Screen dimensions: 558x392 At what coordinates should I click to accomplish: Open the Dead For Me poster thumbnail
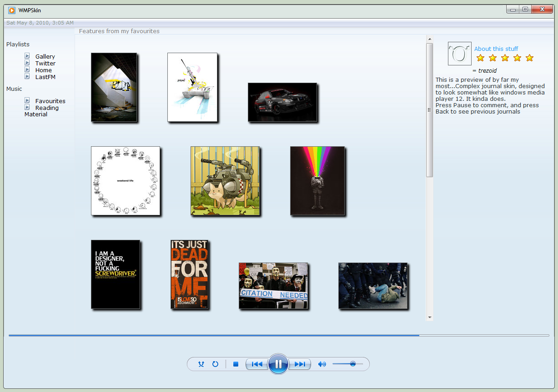click(x=190, y=274)
